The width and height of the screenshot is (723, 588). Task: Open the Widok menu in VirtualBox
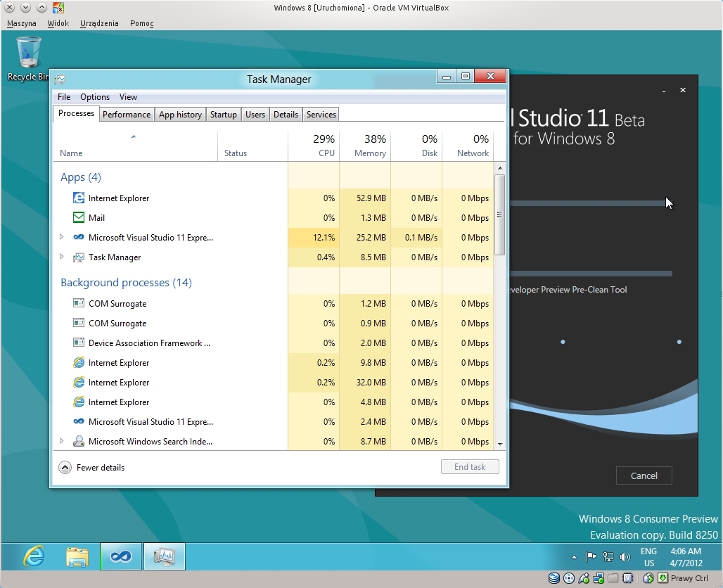click(58, 23)
